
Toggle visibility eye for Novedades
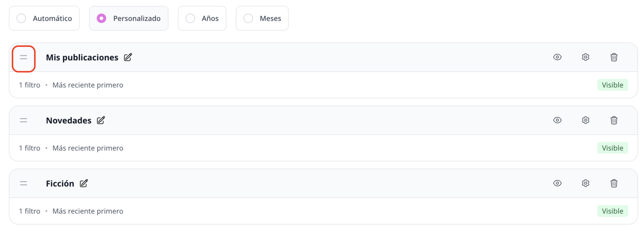557,120
